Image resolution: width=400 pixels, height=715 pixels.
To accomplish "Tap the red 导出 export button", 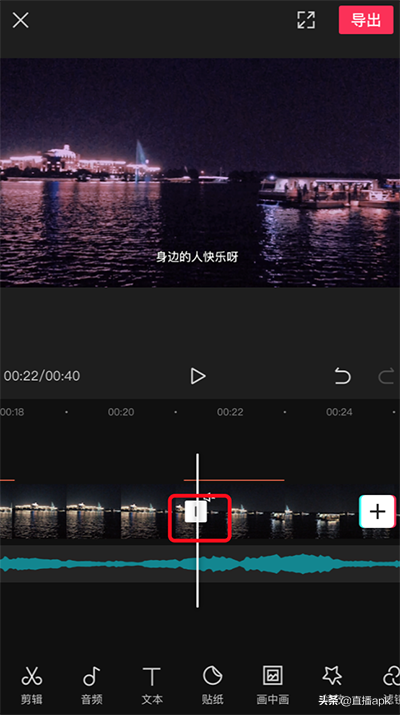I will point(366,20).
